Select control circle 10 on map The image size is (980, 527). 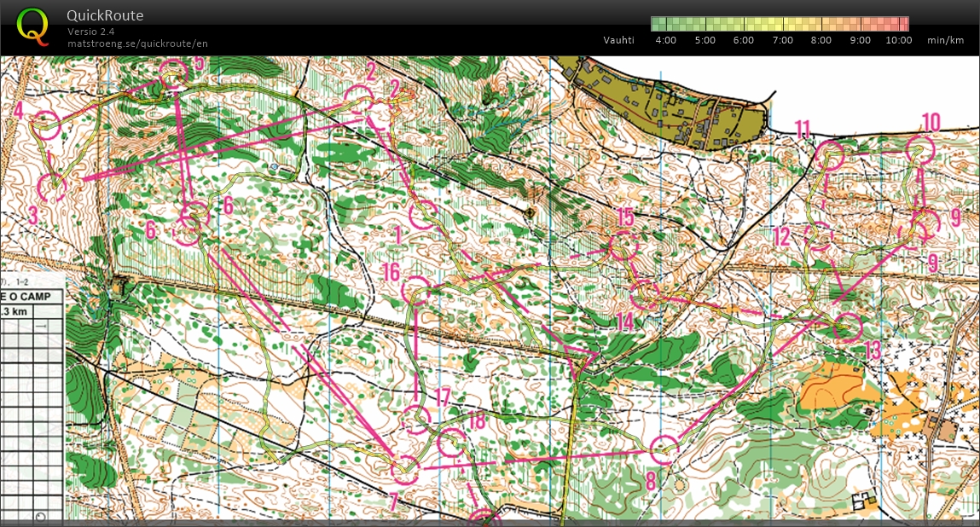920,149
